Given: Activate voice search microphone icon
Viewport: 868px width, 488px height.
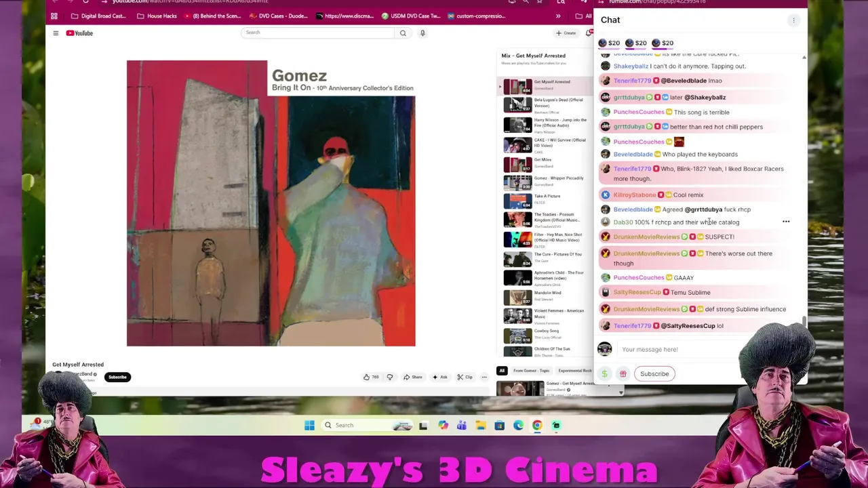Looking at the screenshot, I should (x=422, y=33).
